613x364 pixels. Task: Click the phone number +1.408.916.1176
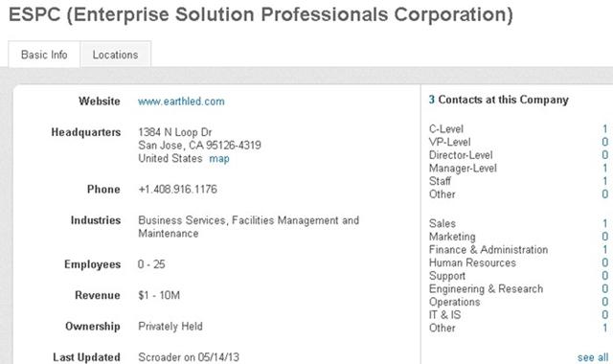point(177,190)
